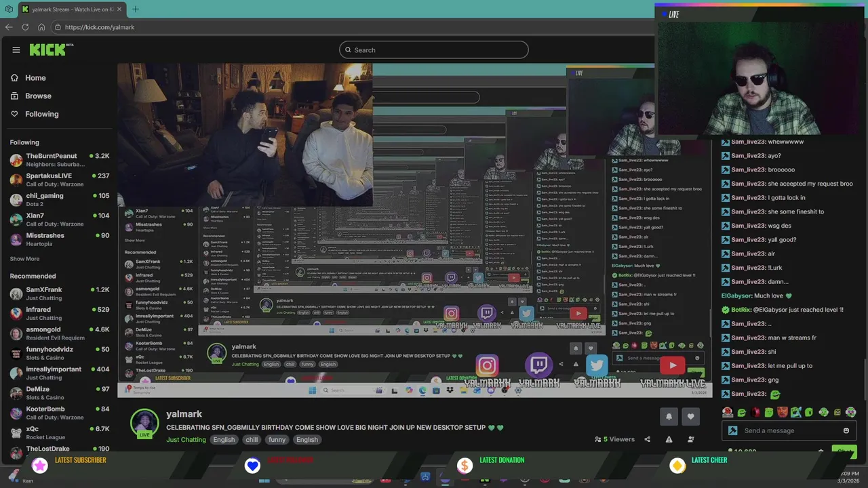Open the browser home page
The image size is (868, 488).
(x=41, y=27)
